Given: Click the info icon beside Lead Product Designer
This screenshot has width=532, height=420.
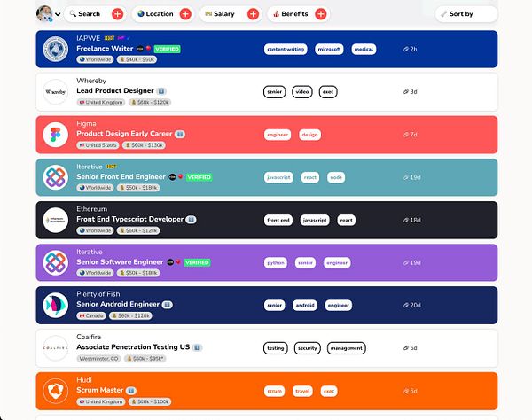Looking at the screenshot, I should pyautogui.click(x=161, y=91).
